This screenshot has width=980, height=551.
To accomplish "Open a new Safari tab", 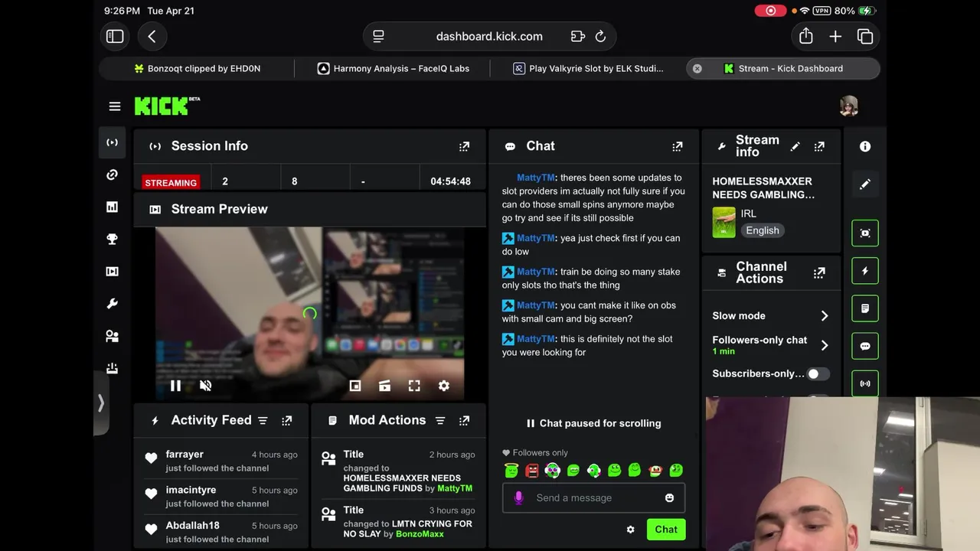I will click(835, 36).
